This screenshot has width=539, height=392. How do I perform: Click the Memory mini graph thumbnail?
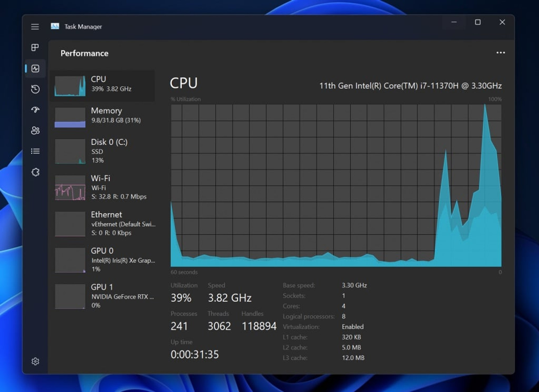(x=70, y=117)
